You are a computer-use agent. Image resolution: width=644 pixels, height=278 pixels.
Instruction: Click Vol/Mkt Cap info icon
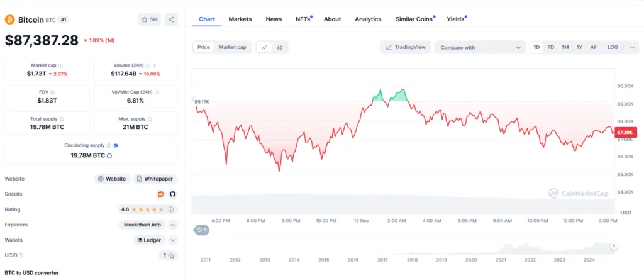(x=157, y=92)
